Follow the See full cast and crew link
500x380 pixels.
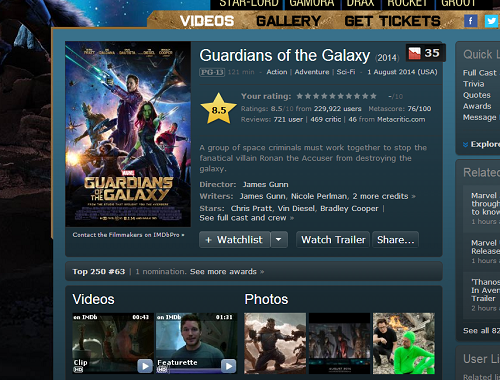pos(247,218)
